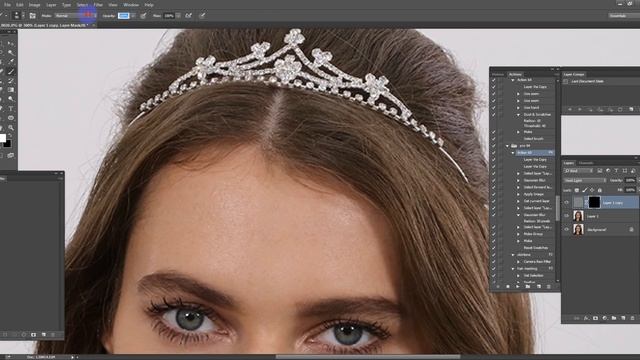This screenshot has width=640, height=360.
Task: Select the Horizontal Type tool
Action: click(11, 109)
